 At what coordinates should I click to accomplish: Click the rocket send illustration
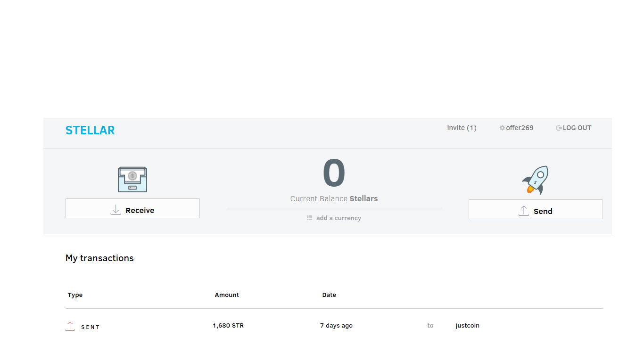pos(536,180)
